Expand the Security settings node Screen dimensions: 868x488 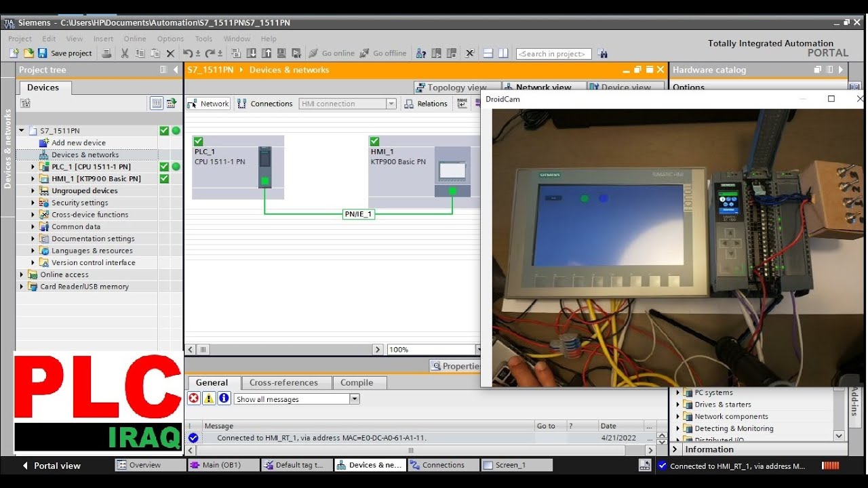33,203
